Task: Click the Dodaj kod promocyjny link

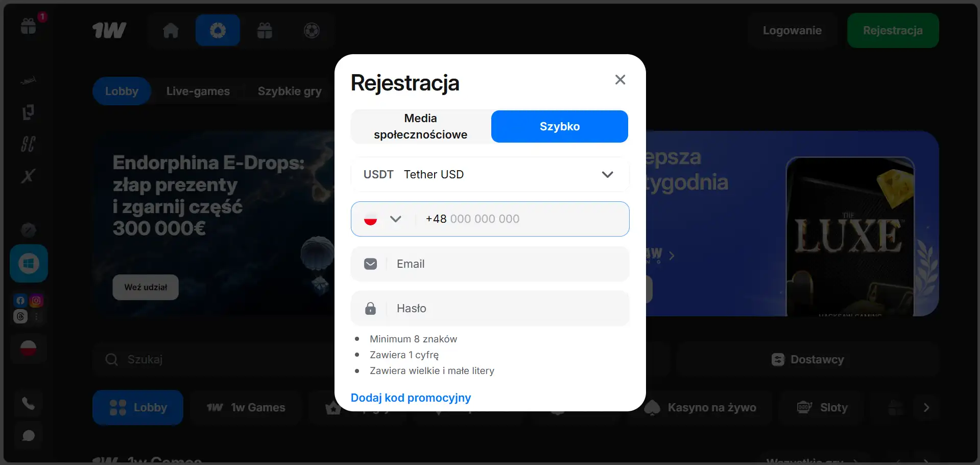Action: click(x=411, y=398)
